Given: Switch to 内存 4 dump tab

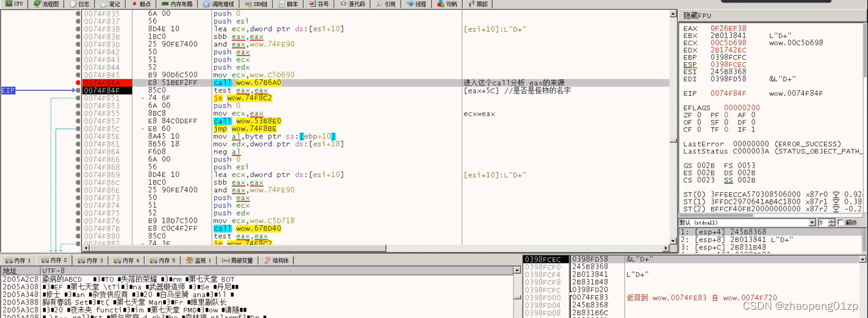Looking at the screenshot, I should tap(126, 260).
